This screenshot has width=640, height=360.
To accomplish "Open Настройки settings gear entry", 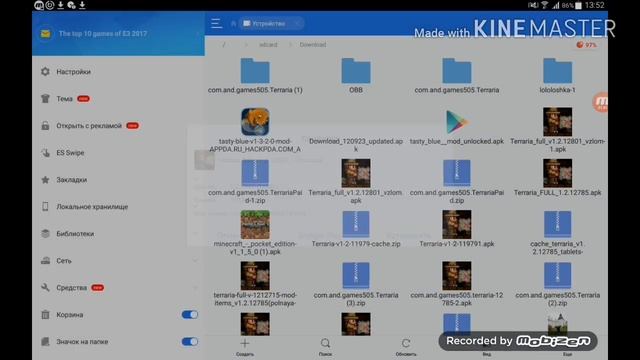I will [45, 72].
